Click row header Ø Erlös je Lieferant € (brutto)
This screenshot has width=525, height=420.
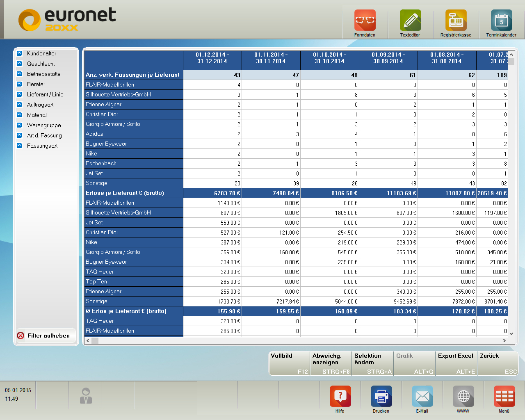click(x=134, y=311)
